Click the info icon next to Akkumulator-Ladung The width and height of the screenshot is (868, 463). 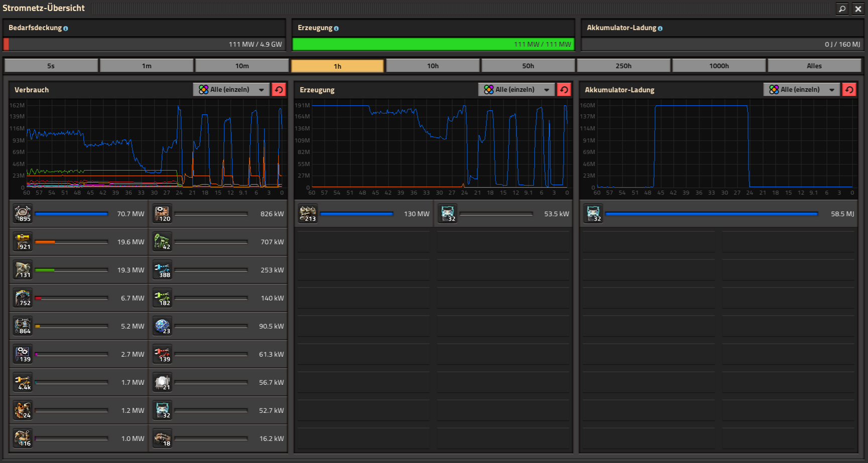click(660, 29)
